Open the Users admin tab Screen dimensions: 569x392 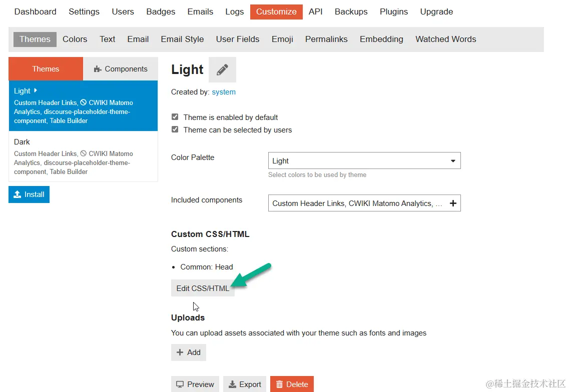(123, 11)
